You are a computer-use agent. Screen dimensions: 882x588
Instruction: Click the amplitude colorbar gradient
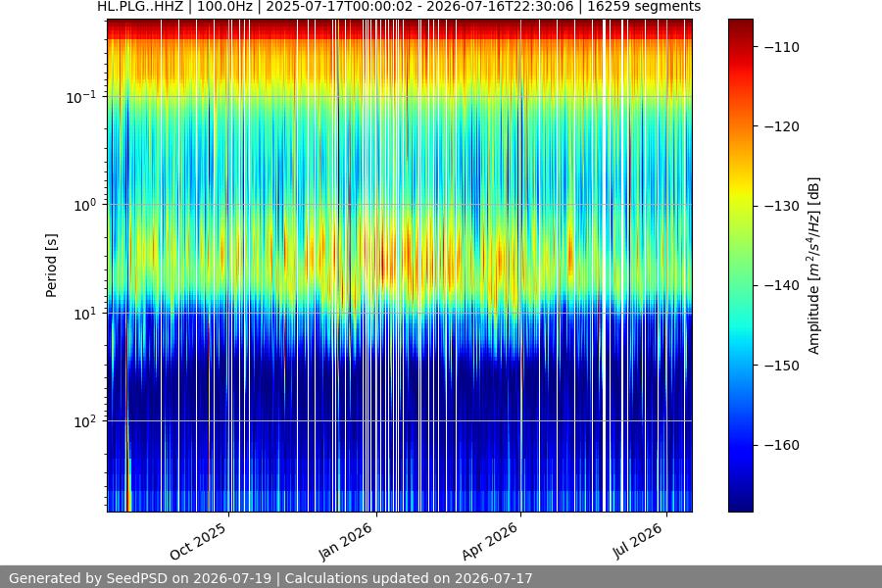click(740, 266)
